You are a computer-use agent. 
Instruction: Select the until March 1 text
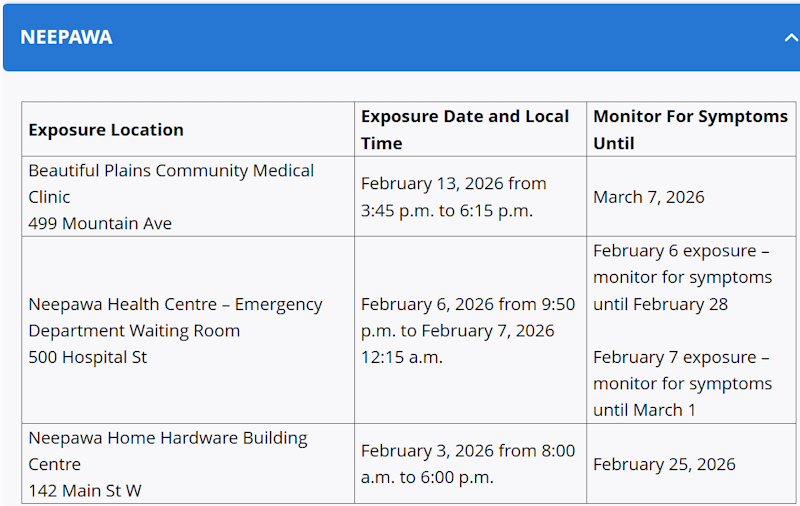644,410
